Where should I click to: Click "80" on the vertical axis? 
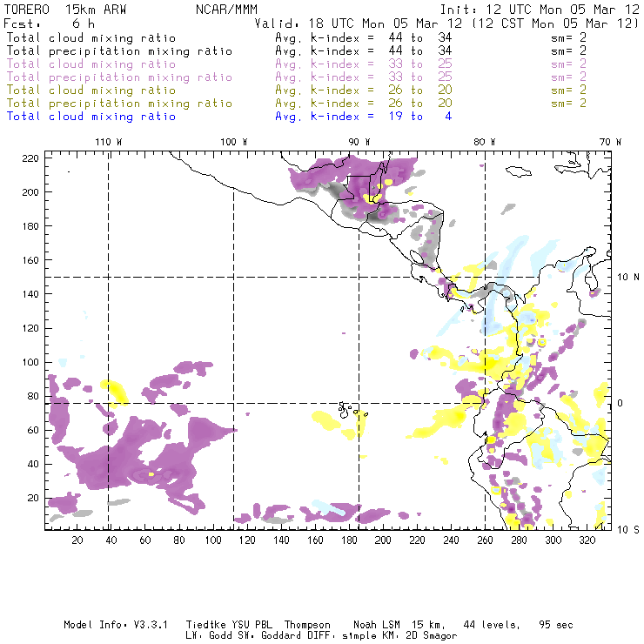coord(33,396)
